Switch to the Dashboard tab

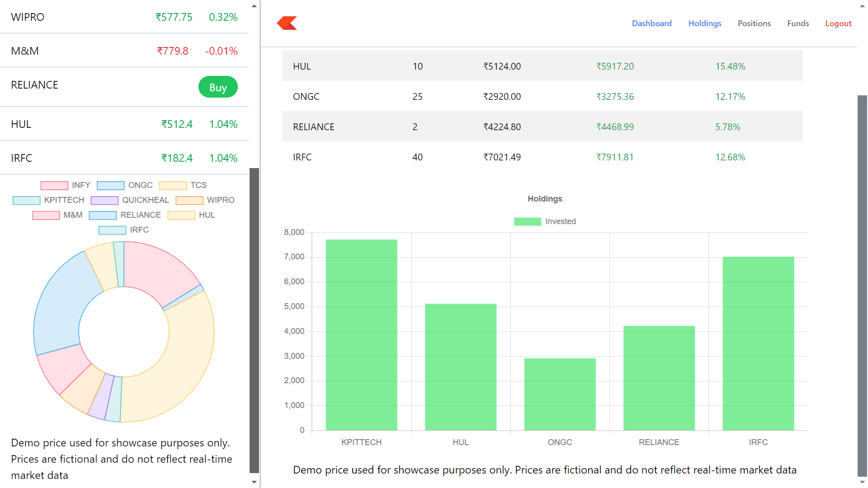[x=652, y=23]
